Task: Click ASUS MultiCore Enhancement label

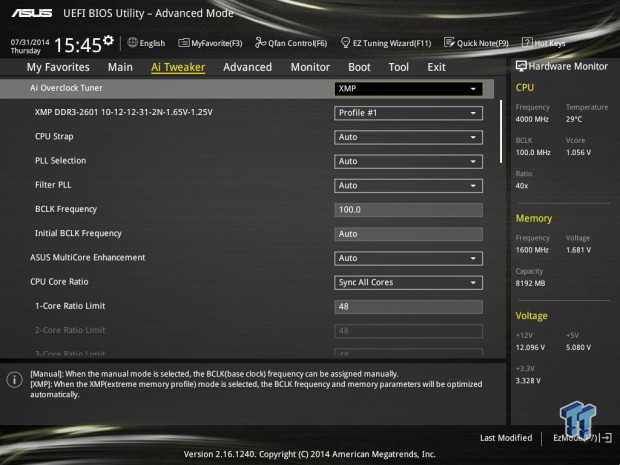Action: pos(88,257)
